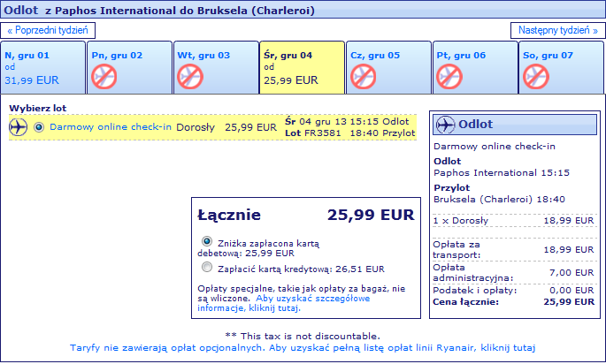Click the no-flight icon for So, gru 07
The image size is (606, 364).
click(536, 77)
